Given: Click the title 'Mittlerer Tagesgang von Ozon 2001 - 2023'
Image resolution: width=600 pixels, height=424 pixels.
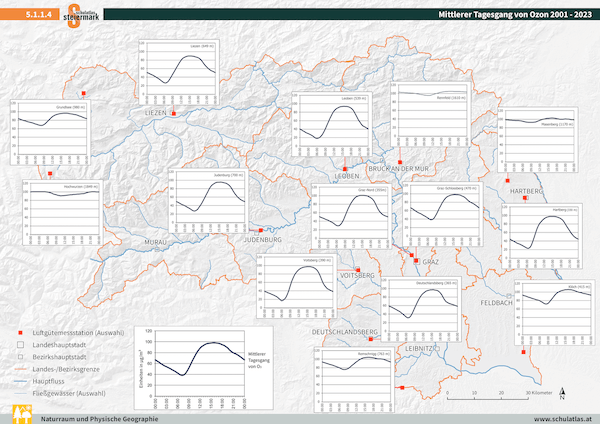Looking at the screenshot, I should coord(515,15).
